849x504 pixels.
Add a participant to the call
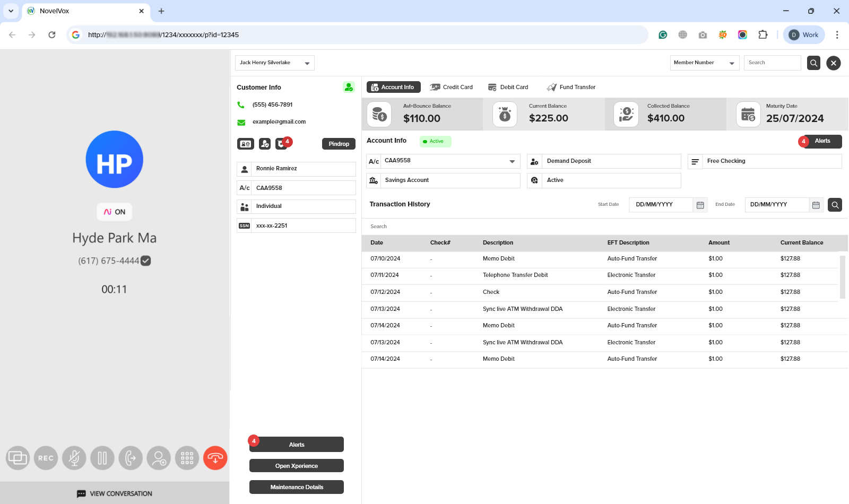click(x=159, y=458)
